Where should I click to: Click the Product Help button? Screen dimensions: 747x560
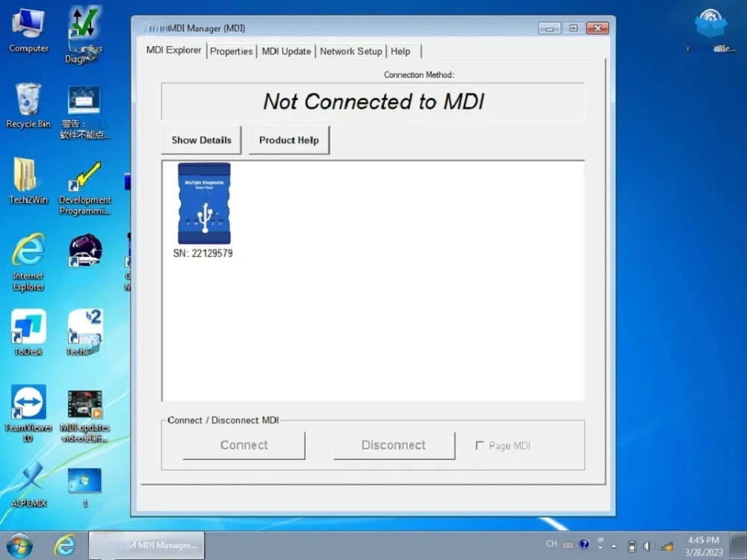pyautogui.click(x=288, y=140)
